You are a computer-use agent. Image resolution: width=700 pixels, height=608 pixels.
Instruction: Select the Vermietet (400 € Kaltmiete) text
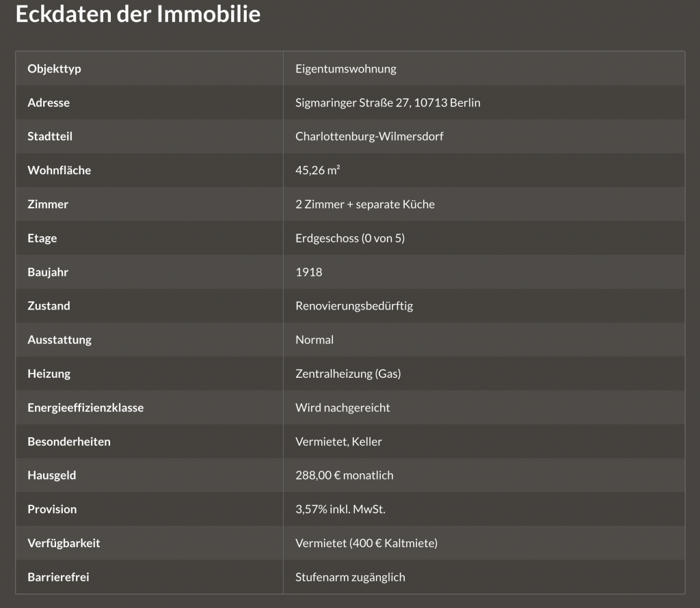pyautogui.click(x=366, y=543)
